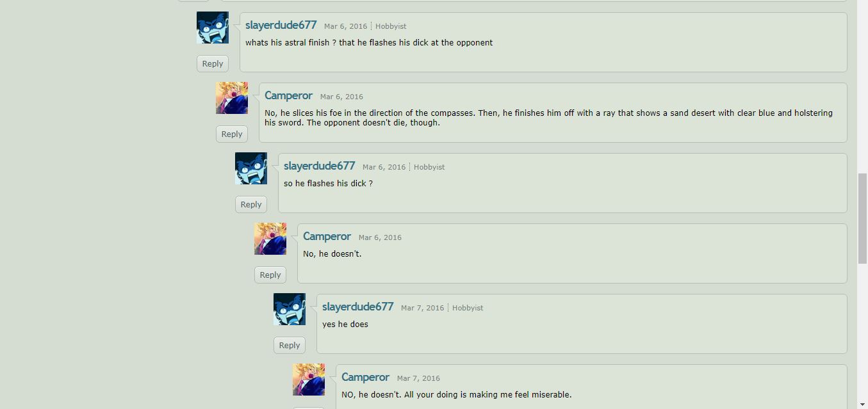Image resolution: width=868 pixels, height=409 pixels.
Task: Click the page scrollbar thumb
Action: (862, 218)
